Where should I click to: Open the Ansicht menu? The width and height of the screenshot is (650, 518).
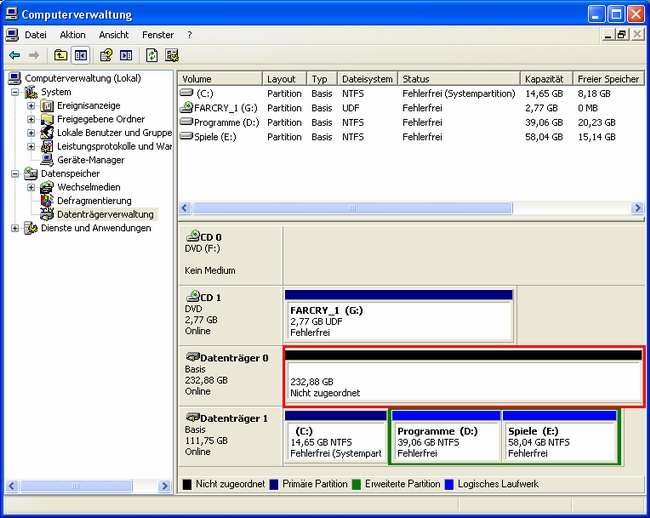point(114,35)
